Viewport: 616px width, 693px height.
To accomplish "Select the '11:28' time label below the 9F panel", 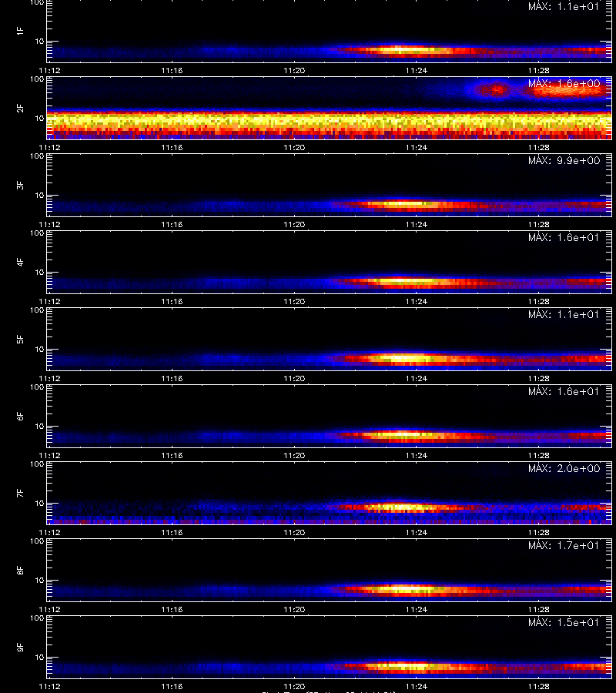I will pos(539,686).
